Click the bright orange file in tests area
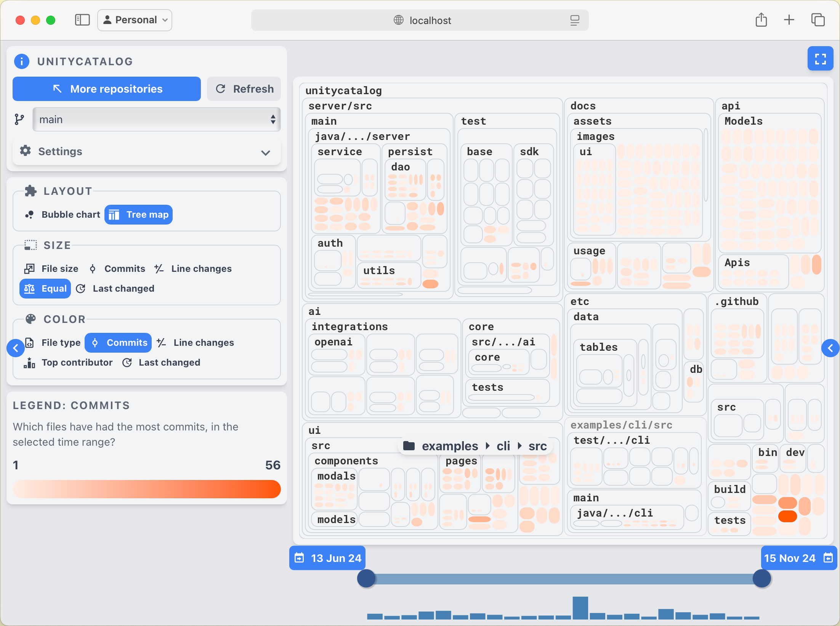840x626 pixels. pos(787,516)
